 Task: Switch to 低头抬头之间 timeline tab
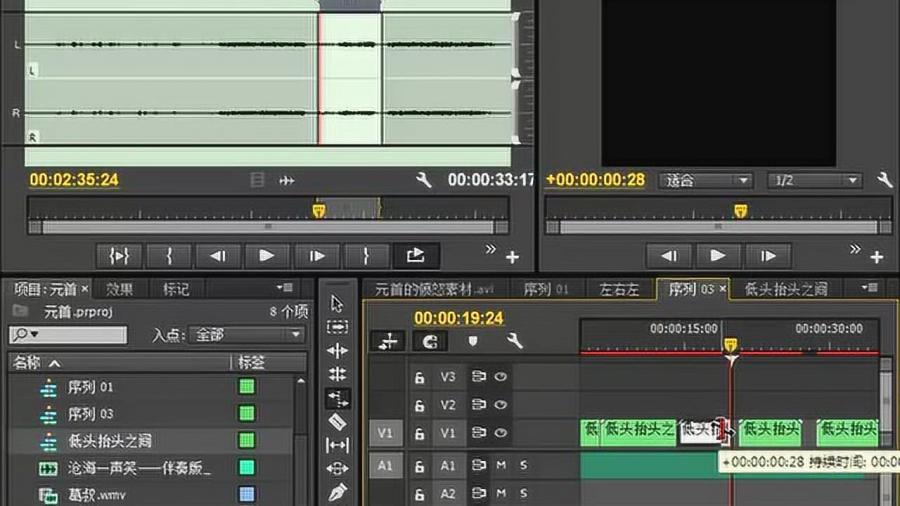click(786, 289)
